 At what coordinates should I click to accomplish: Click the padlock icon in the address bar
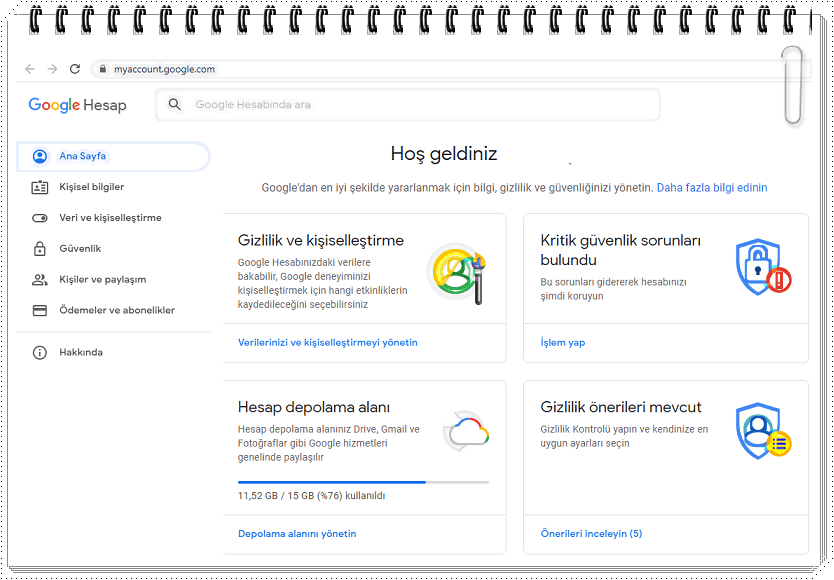103,69
